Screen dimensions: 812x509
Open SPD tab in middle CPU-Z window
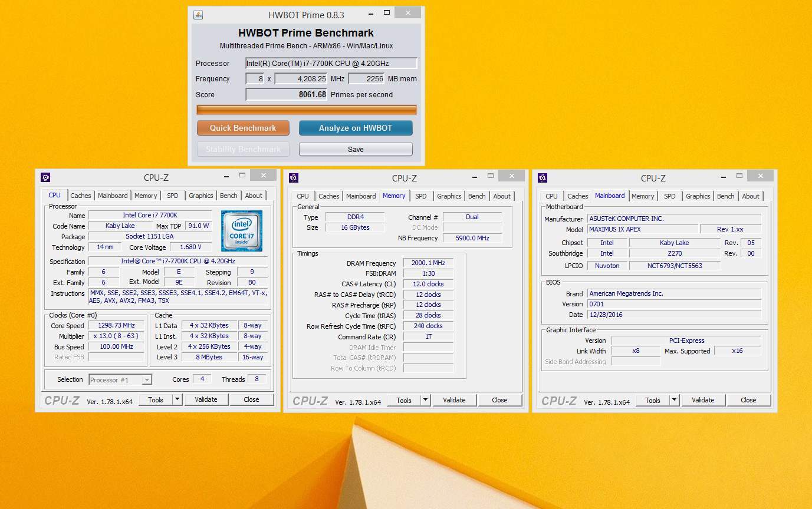(421, 196)
